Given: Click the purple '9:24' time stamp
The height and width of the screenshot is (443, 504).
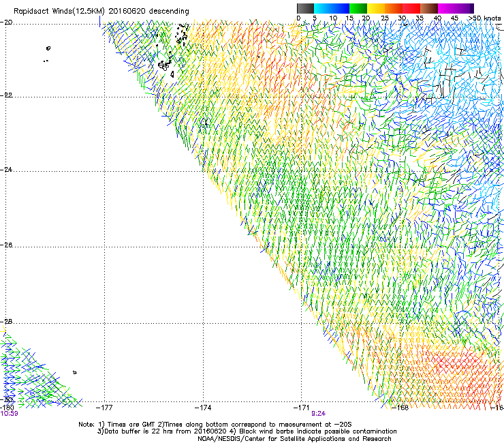Looking at the screenshot, I should [x=318, y=414].
